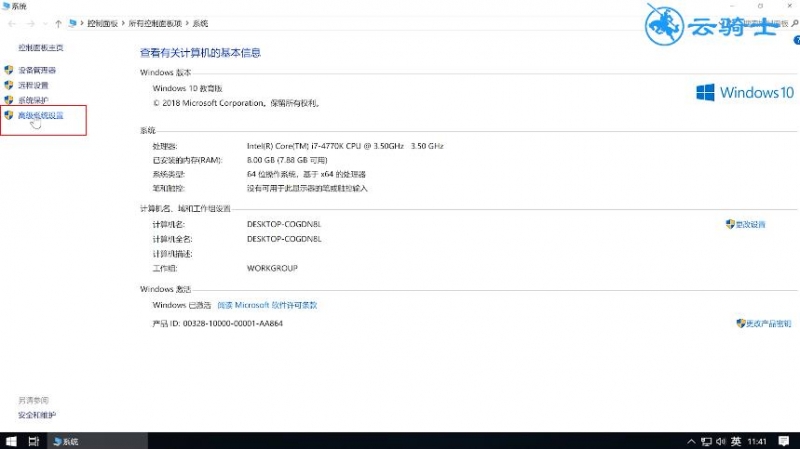Click the pen and touch value text
This screenshot has width=800, height=449.
307,188
